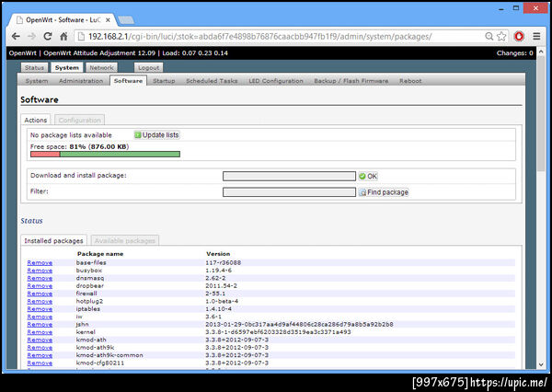
Task: Remove the jshn package
Action: tap(40, 325)
